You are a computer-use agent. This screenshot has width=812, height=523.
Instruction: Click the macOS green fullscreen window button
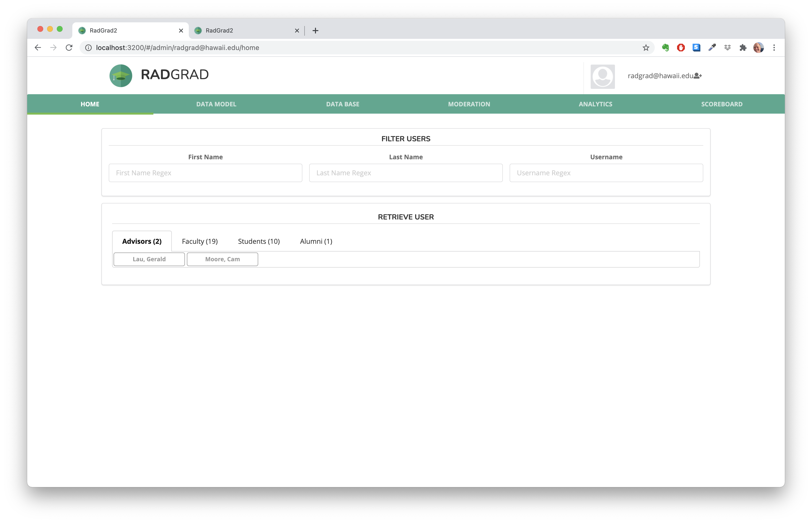pyautogui.click(x=60, y=29)
